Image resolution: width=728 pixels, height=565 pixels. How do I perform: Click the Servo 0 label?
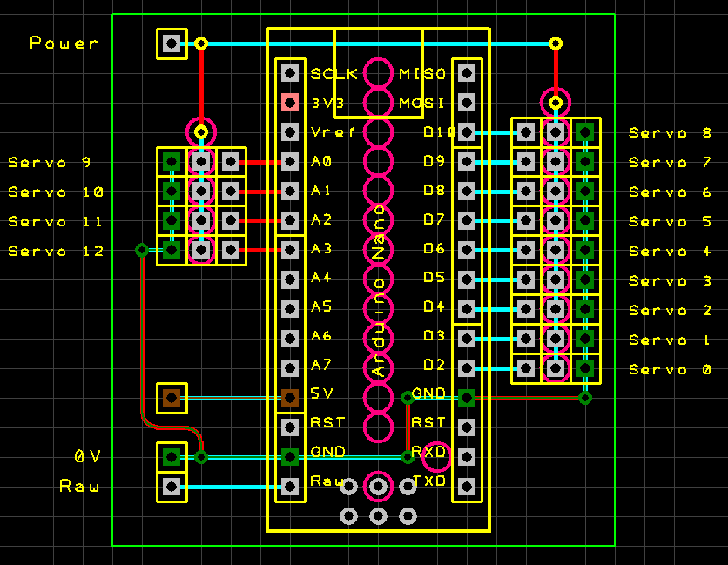click(x=670, y=370)
